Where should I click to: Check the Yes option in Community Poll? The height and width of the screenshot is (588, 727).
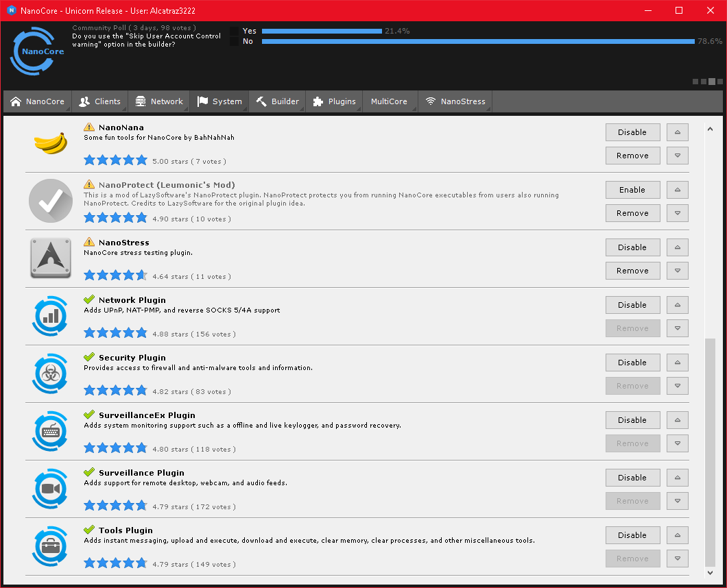[235, 32]
